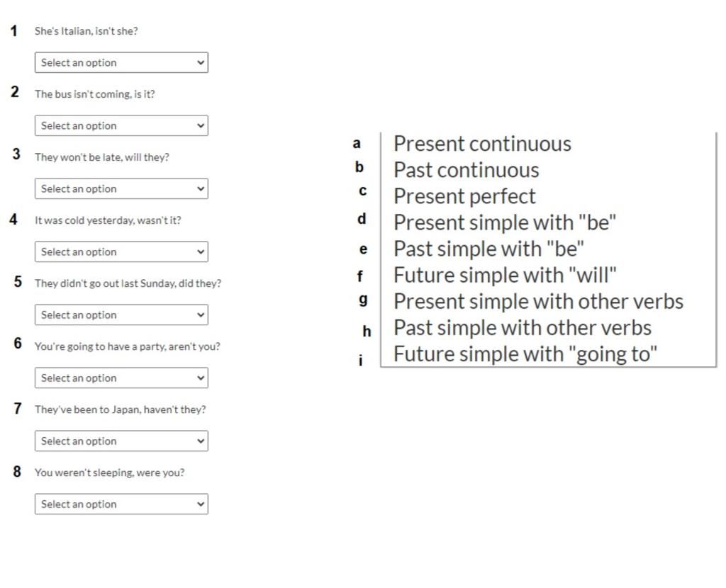Image resolution: width=726 pixels, height=588 pixels.
Task: Choose 'Present perfect' from the list
Action: (464, 197)
